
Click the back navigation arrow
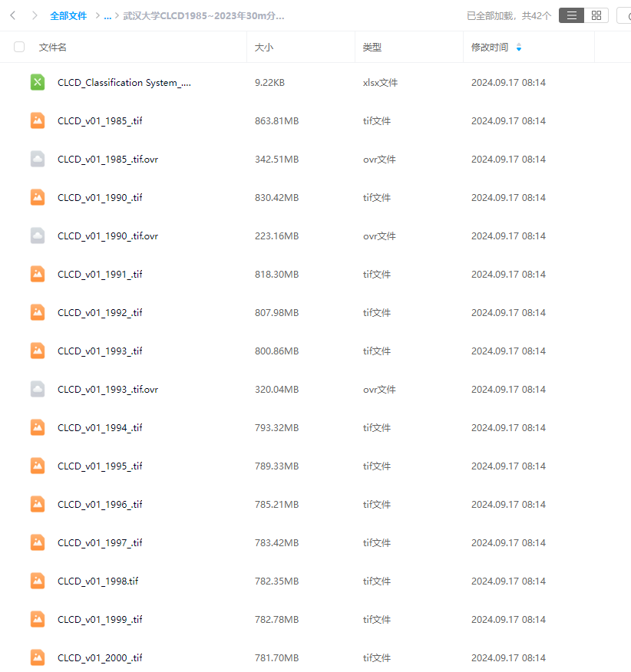click(13, 15)
